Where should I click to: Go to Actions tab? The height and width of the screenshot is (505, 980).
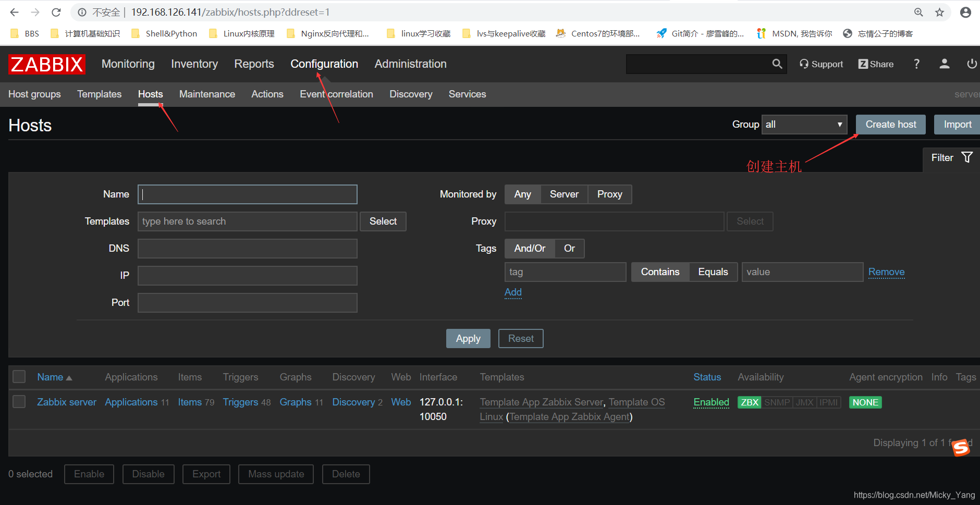267,94
